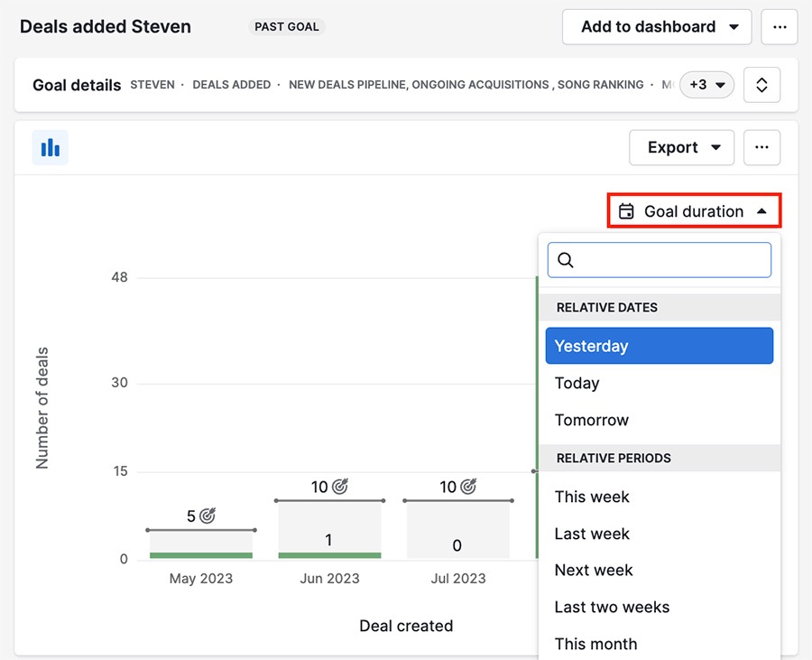Collapse the Goal duration dropdown

point(759,211)
